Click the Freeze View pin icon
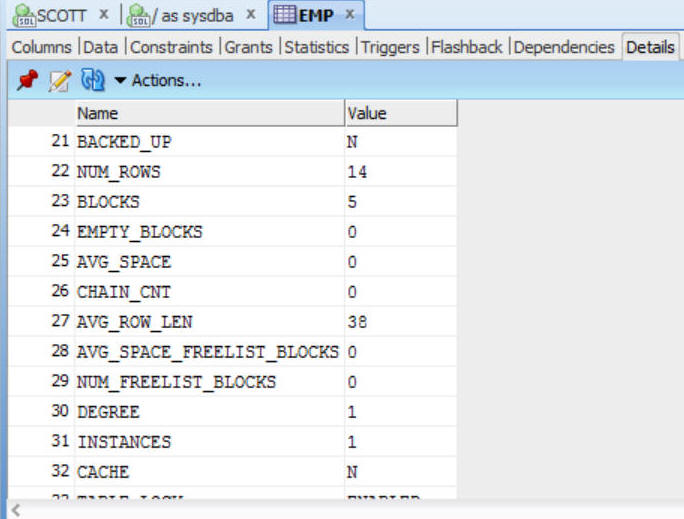Screen dimensions: 684x519 (x=26, y=81)
